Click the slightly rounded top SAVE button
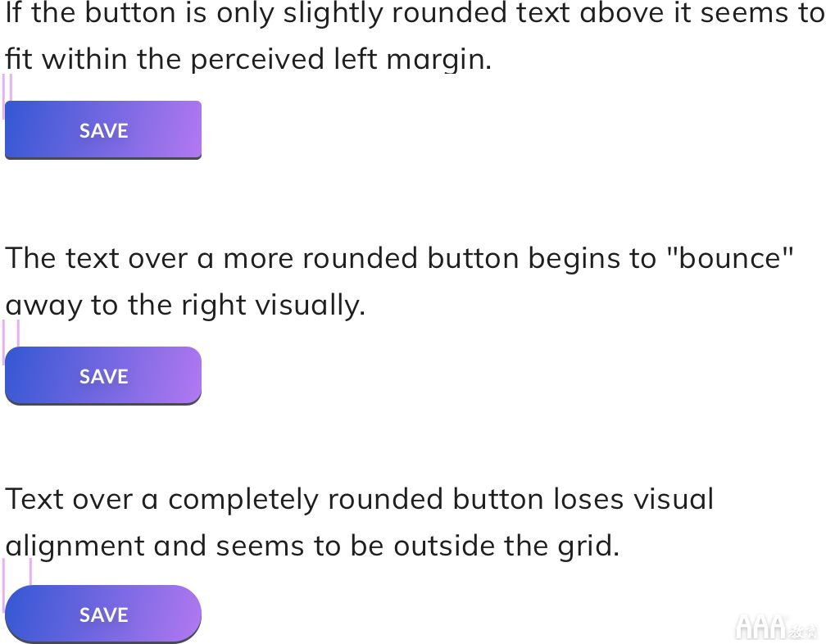826x644 pixels. tap(103, 130)
